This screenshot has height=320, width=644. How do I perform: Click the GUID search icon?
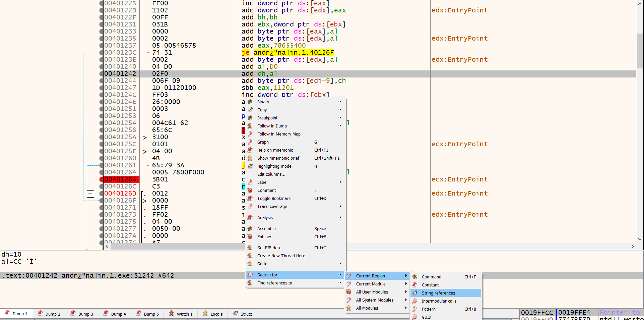[414, 317]
